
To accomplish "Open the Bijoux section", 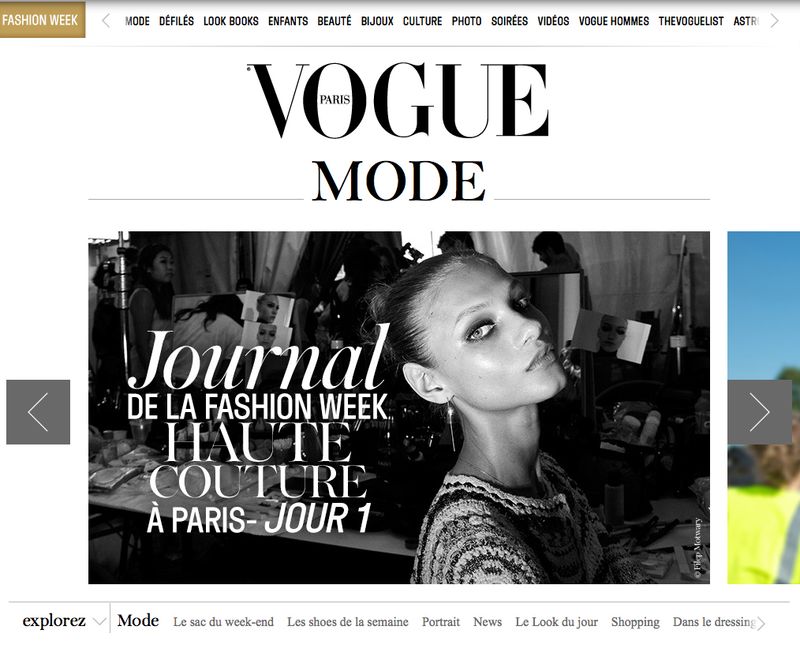I will coord(377,21).
